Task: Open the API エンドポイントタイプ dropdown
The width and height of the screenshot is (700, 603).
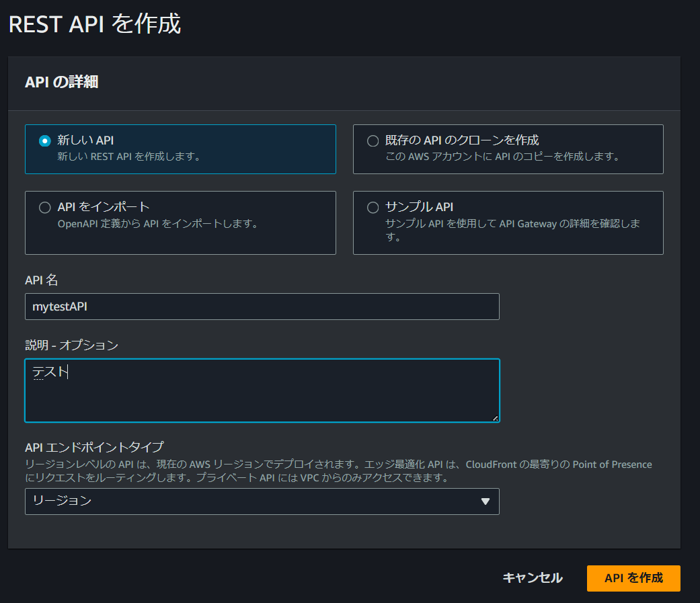Action: [x=262, y=501]
